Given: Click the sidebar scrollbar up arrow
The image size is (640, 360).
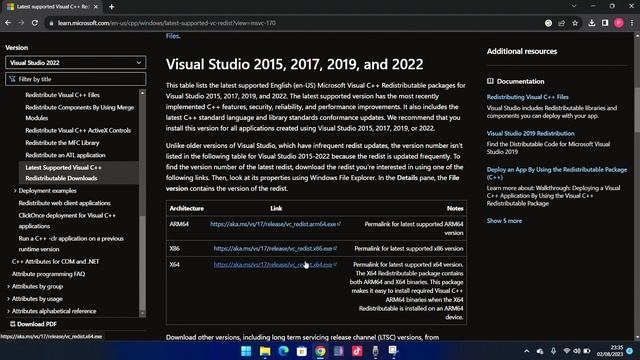Looking at the screenshot, I should pyautogui.click(x=142, y=93).
